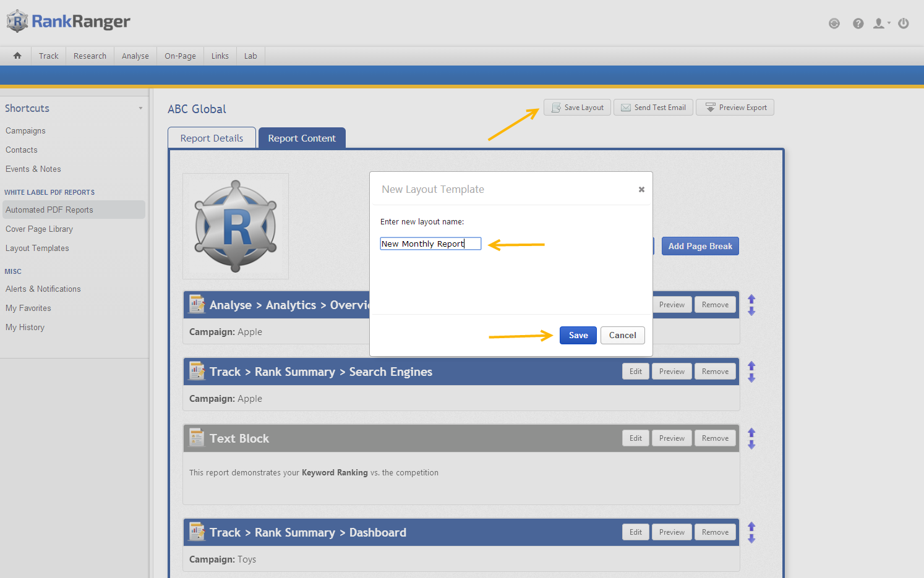The width and height of the screenshot is (924, 578).
Task: Click Preview Export button
Action: coord(735,108)
